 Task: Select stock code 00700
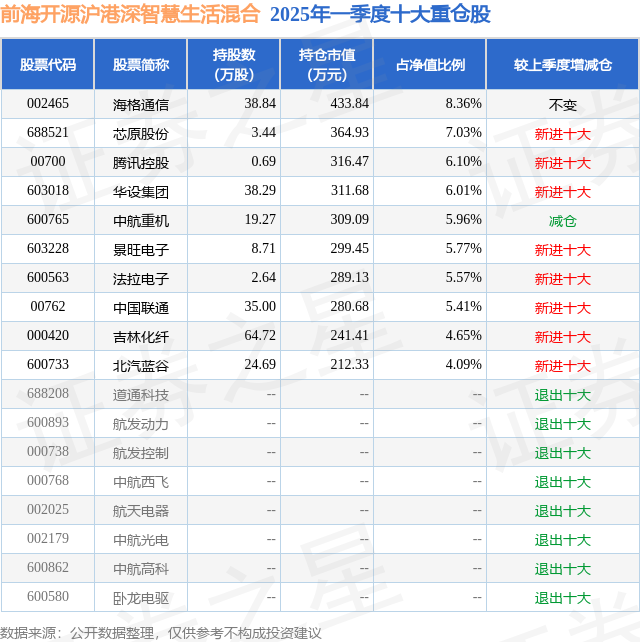tap(48, 162)
